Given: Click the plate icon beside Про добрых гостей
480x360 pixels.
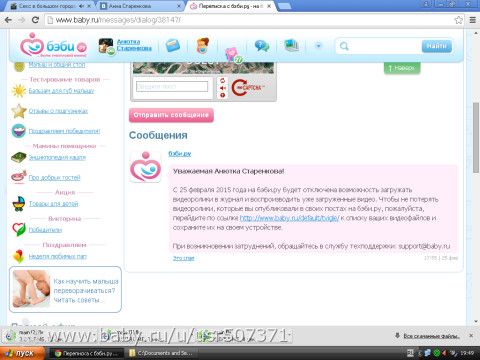Looking at the screenshot, I should click(19, 177).
